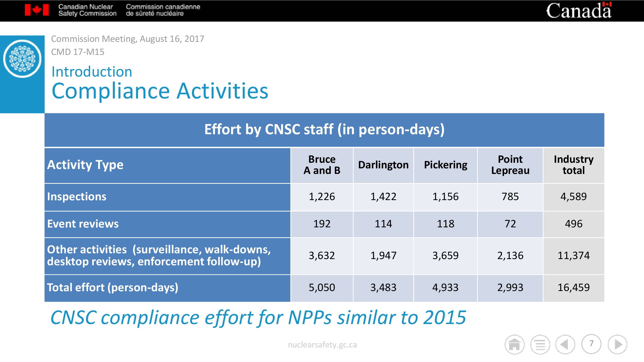Click the 'Compliance Activities' title
644x362 pixels.
pos(160,91)
